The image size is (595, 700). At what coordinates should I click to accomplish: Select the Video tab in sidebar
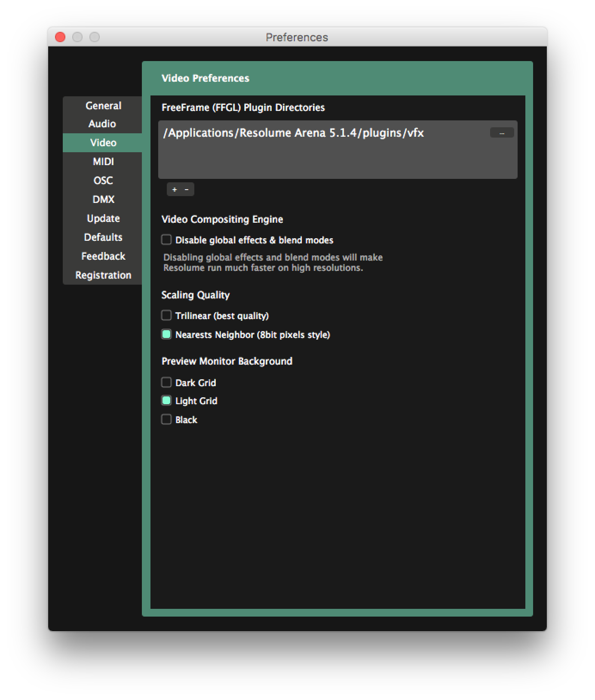click(x=103, y=143)
